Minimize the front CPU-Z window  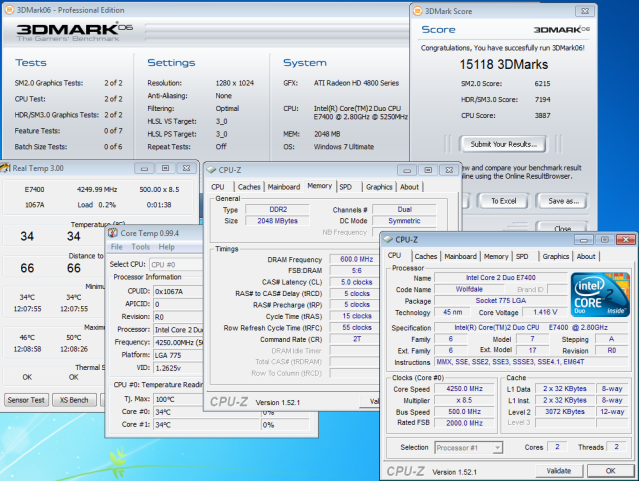tap(584, 240)
